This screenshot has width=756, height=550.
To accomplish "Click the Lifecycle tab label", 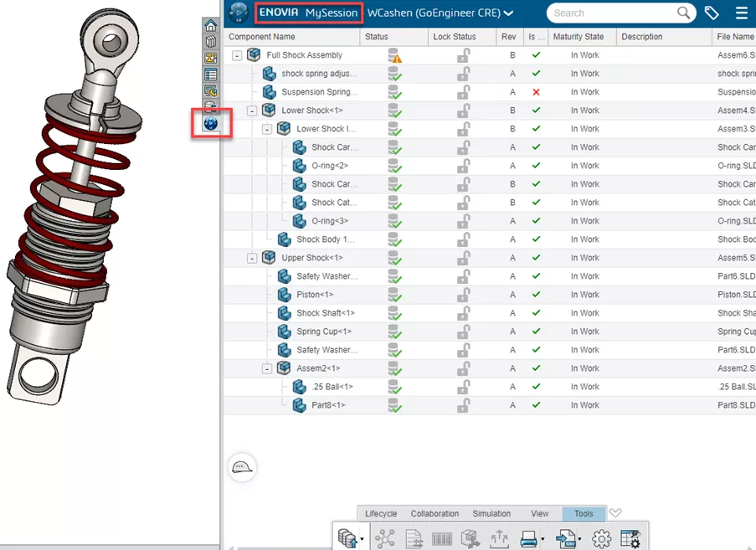I will (x=380, y=513).
